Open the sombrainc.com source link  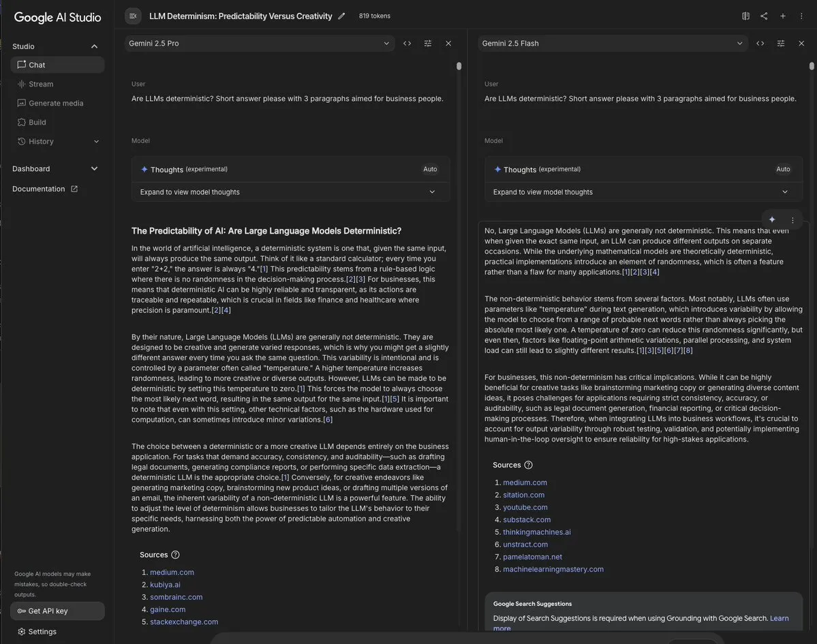[176, 597]
